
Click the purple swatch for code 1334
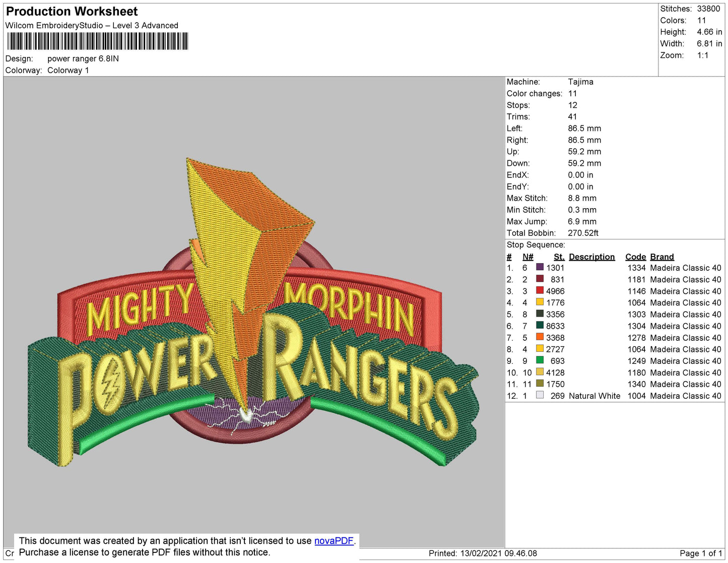(x=540, y=267)
